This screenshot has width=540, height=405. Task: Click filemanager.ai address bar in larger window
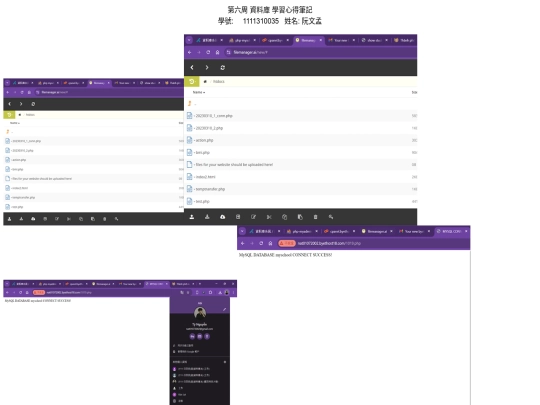point(319,52)
